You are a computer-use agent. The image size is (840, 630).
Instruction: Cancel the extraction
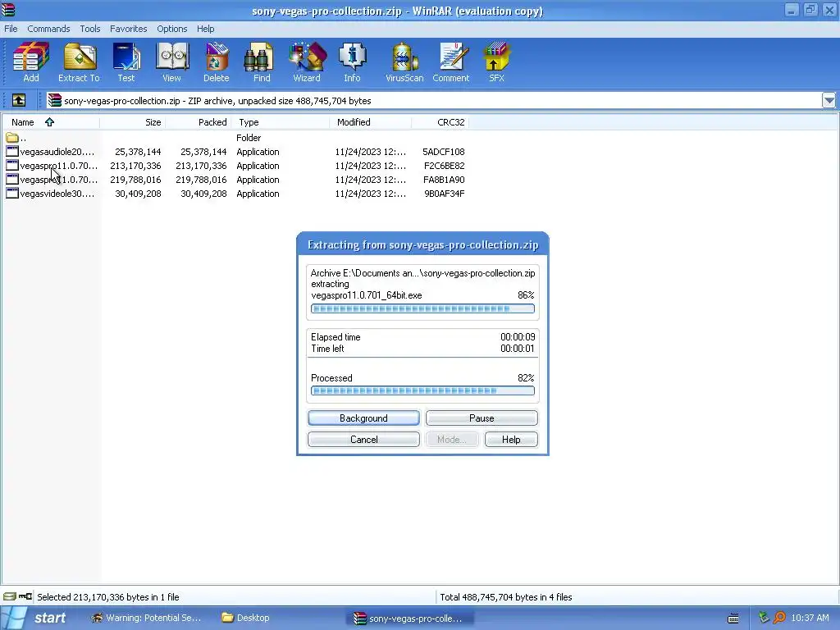pos(363,440)
